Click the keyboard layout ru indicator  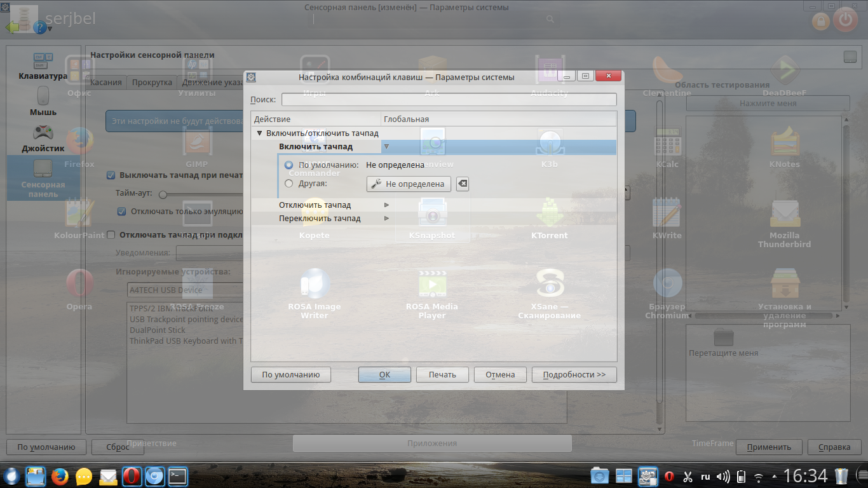click(x=705, y=476)
